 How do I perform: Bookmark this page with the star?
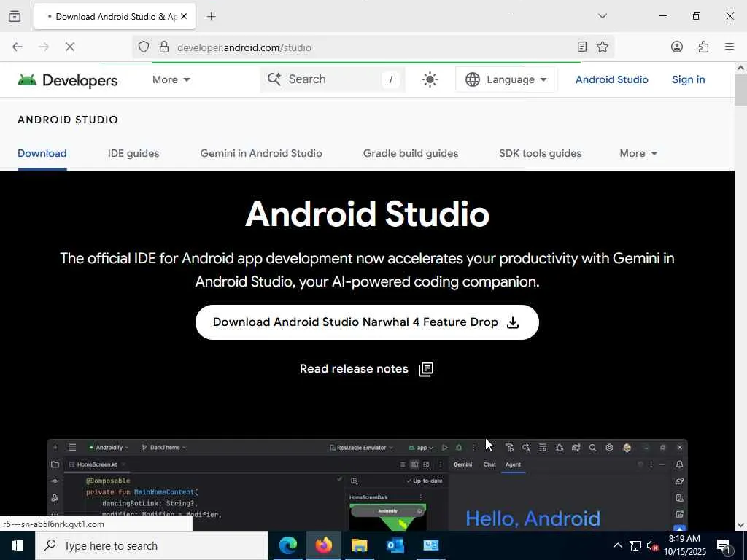click(602, 47)
